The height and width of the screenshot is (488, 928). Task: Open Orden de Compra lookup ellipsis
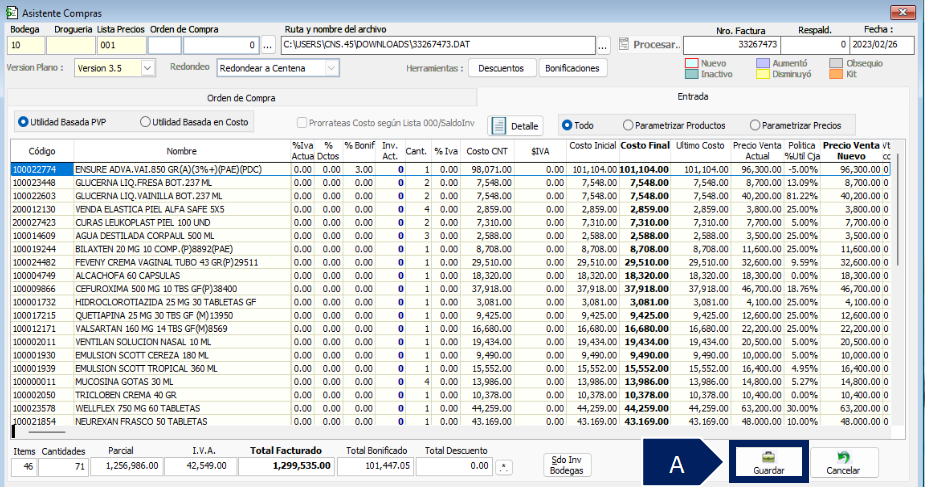pyautogui.click(x=268, y=45)
